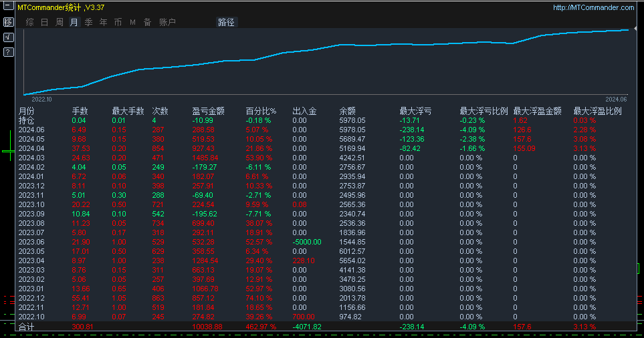Click the 月份 column header
Image resolution: width=644 pixels, height=338 pixels.
[26, 111]
